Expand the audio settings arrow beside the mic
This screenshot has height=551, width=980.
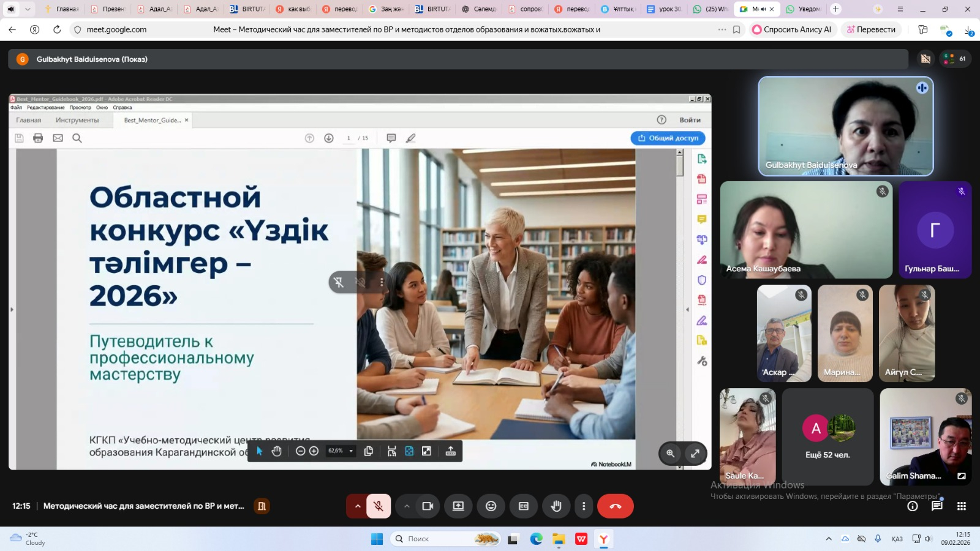tap(358, 506)
